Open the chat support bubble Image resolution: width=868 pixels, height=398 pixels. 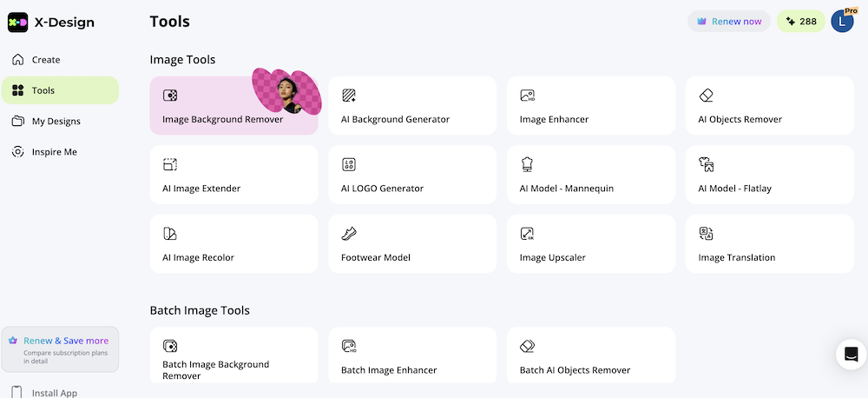coord(851,354)
